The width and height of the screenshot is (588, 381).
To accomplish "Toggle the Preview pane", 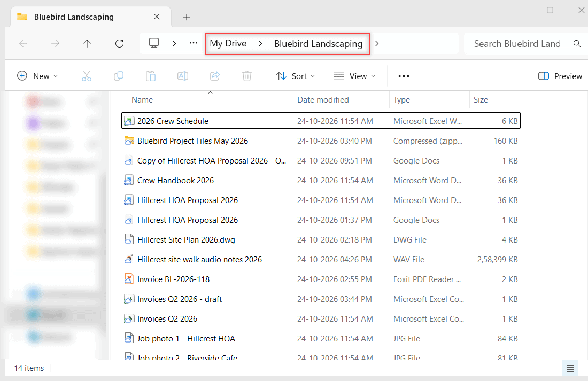I will [560, 76].
